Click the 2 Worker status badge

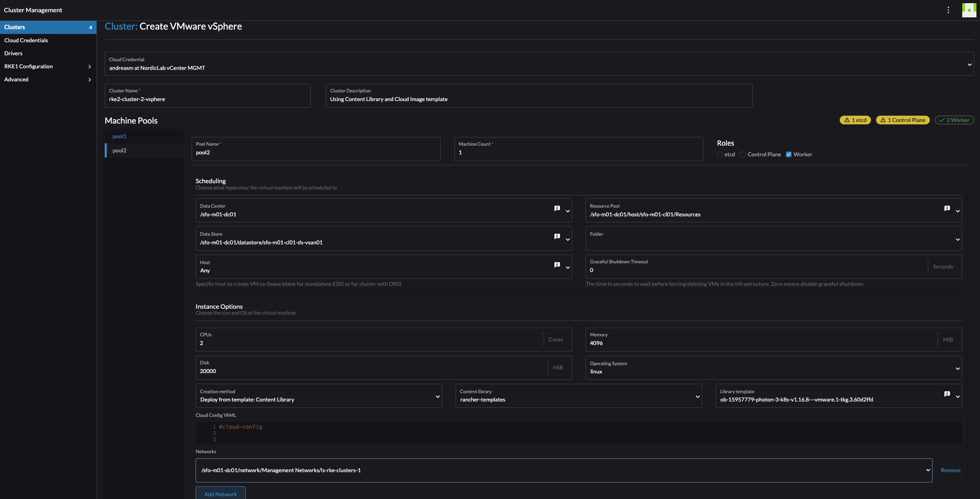pos(954,120)
